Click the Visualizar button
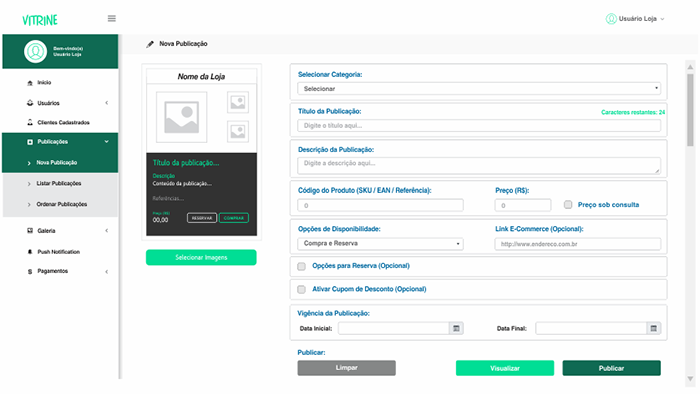Image resolution: width=700 pixels, height=394 pixels. 505,368
